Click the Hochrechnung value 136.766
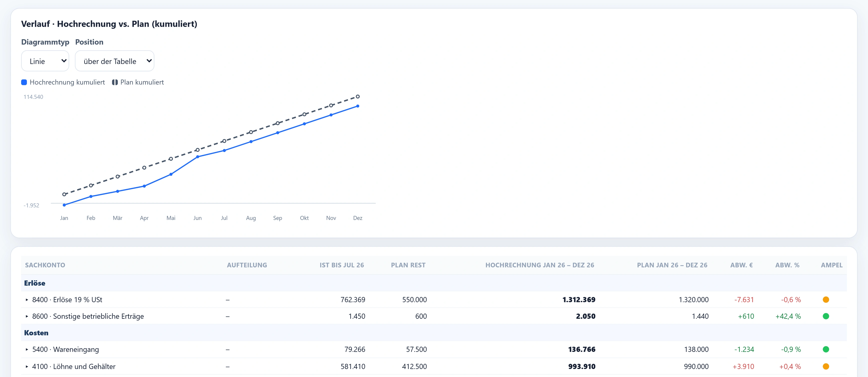868x377 pixels. pos(582,349)
